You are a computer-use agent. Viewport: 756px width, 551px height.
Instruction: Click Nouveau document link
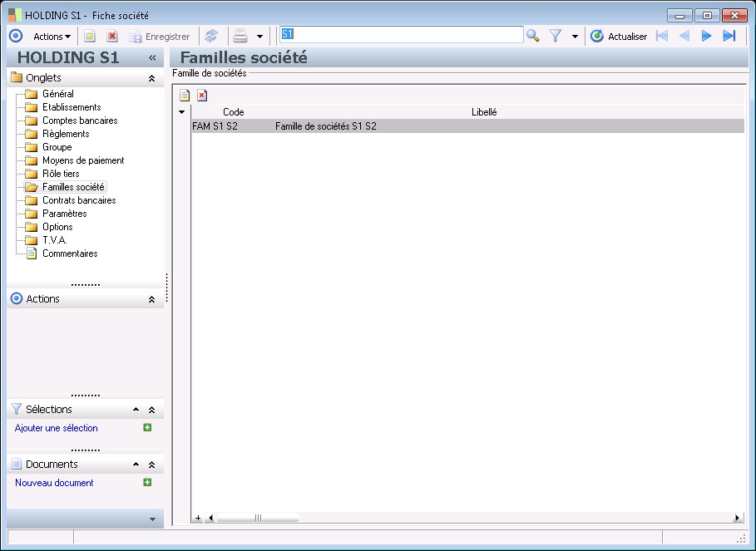click(x=54, y=483)
